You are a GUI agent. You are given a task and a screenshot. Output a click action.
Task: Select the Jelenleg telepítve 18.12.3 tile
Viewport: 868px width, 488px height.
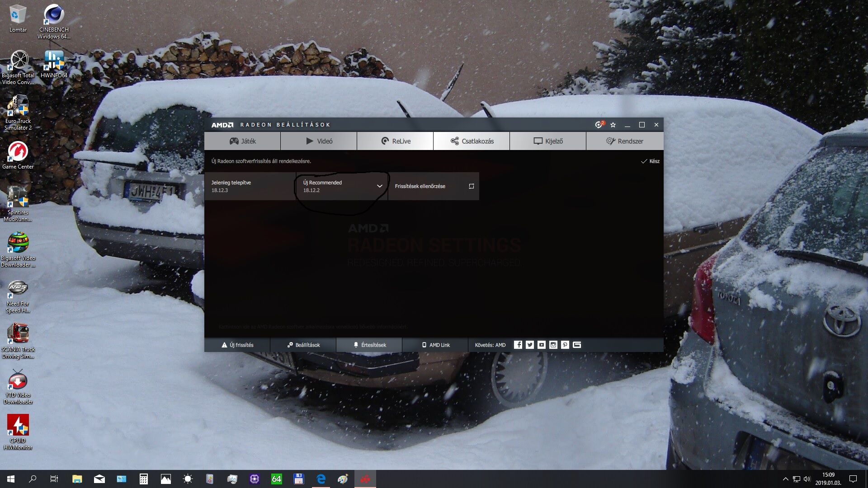[x=250, y=186]
